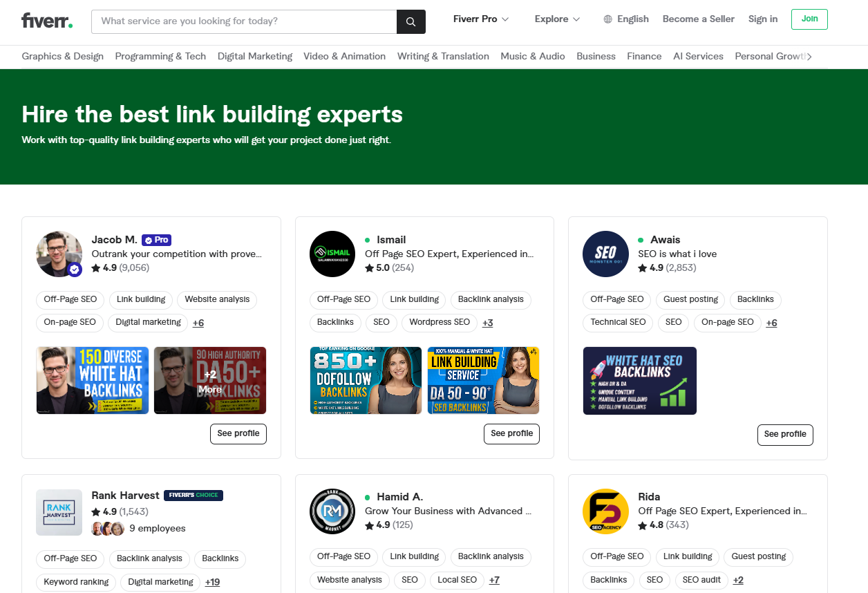Click Rank Harvest's Off-Page SEO tag
The width and height of the screenshot is (868, 593).
pos(70,558)
